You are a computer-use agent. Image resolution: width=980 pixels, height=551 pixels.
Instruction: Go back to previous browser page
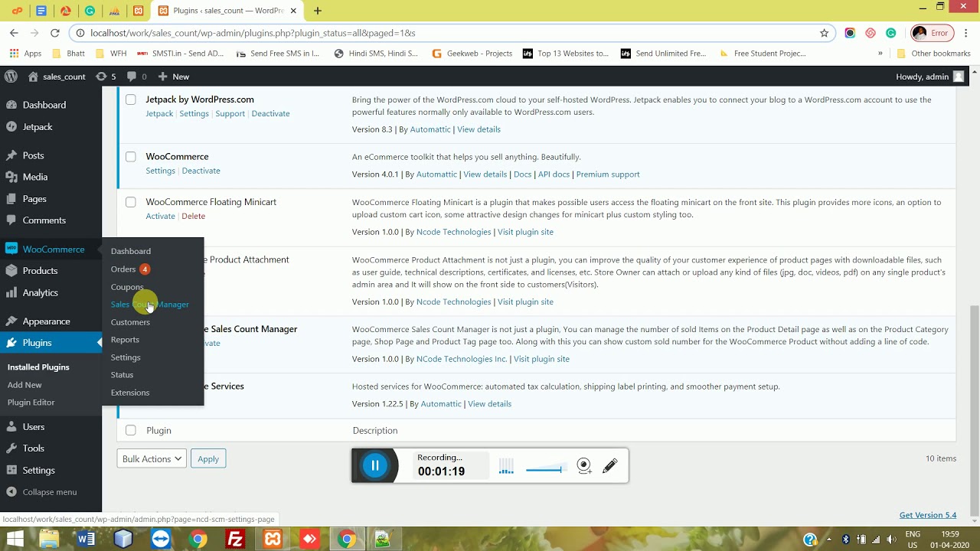14,33
